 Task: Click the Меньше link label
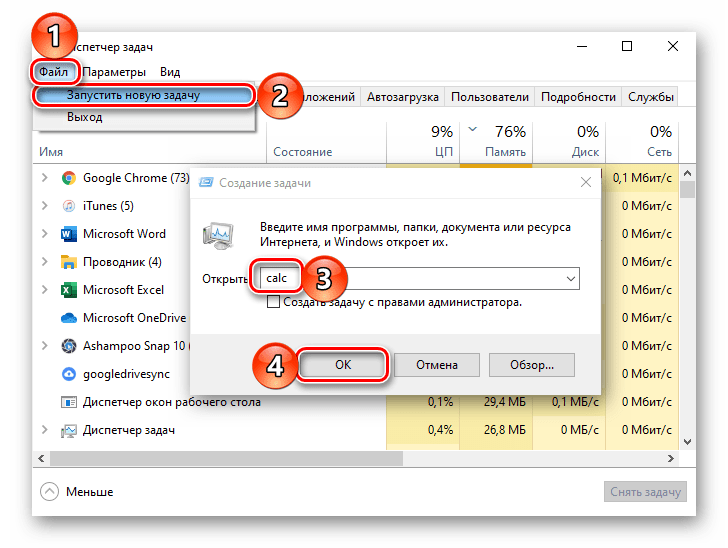90,492
